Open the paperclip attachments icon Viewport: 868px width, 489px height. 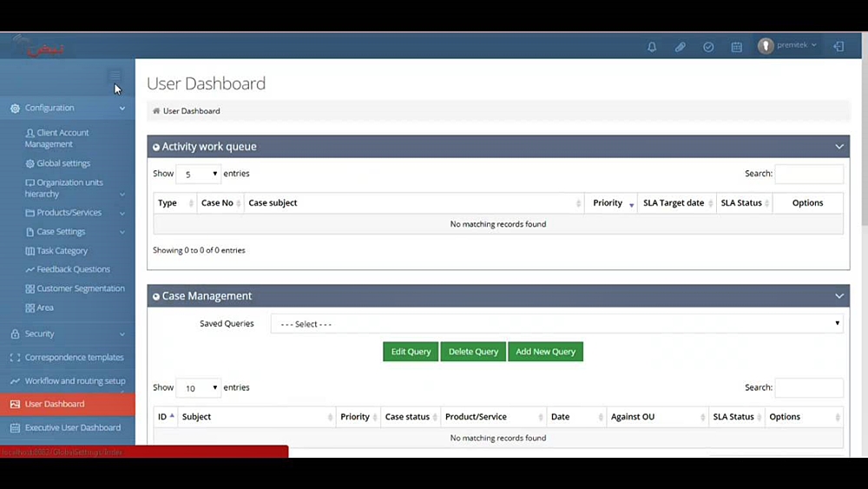pyautogui.click(x=681, y=47)
